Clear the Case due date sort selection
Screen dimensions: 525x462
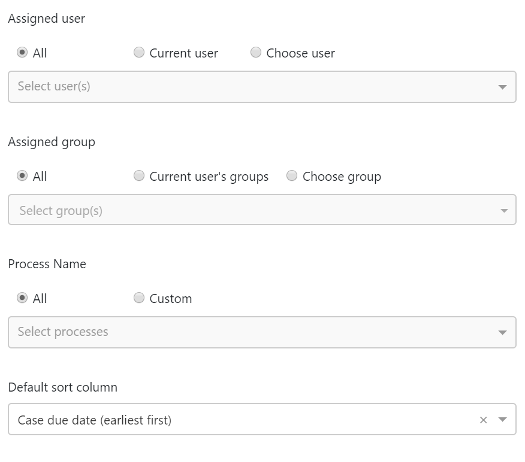pos(483,420)
